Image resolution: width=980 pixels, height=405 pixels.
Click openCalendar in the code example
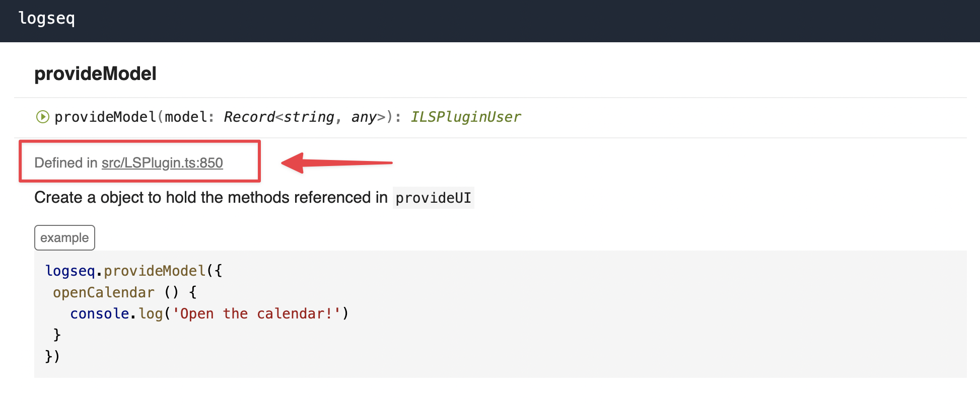click(x=104, y=292)
